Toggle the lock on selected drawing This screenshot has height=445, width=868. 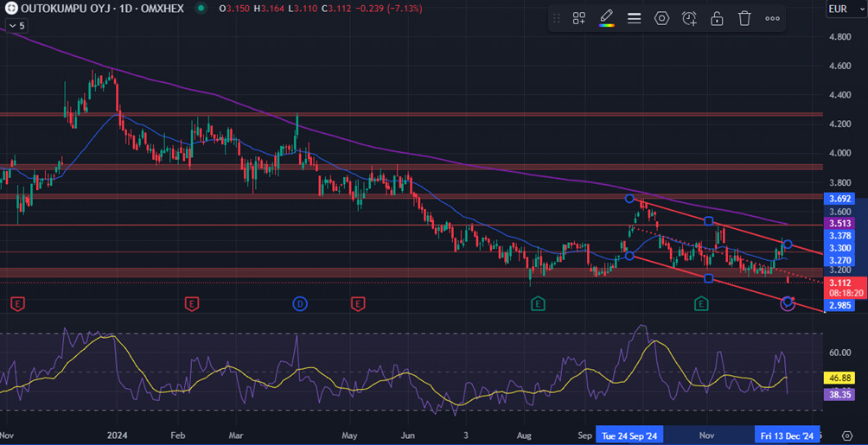pos(717,18)
